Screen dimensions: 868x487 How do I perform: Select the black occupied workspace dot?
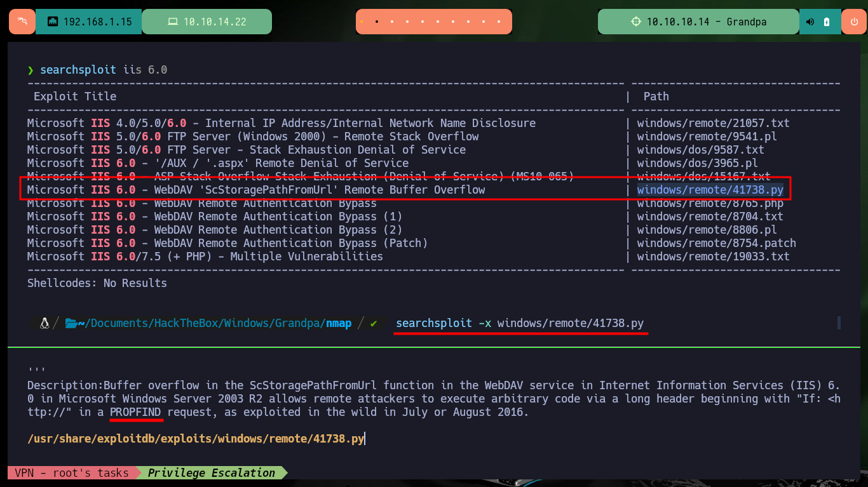pyautogui.click(x=377, y=22)
